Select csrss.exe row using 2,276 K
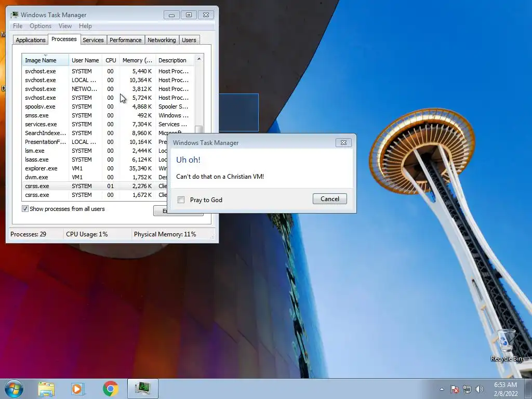 (95, 186)
